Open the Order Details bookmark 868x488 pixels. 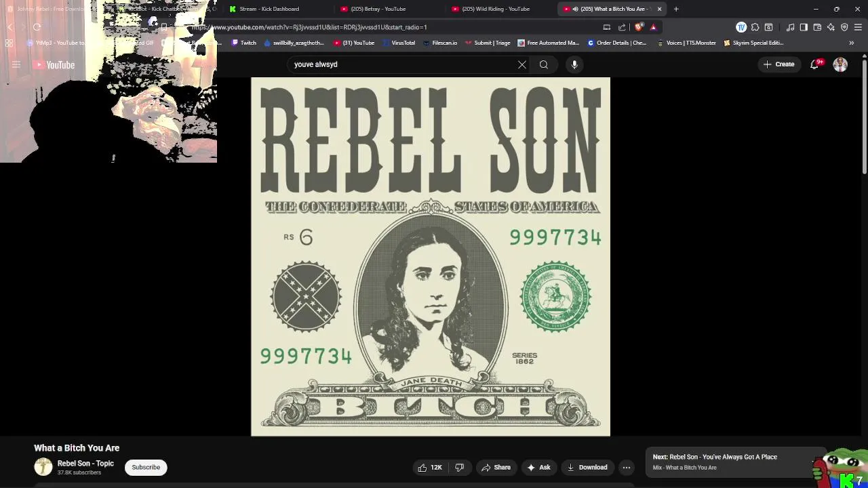coord(617,43)
